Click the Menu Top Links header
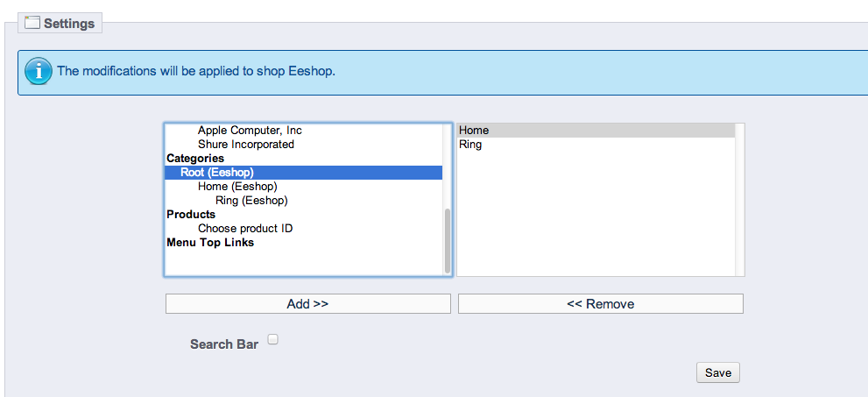 [210, 243]
